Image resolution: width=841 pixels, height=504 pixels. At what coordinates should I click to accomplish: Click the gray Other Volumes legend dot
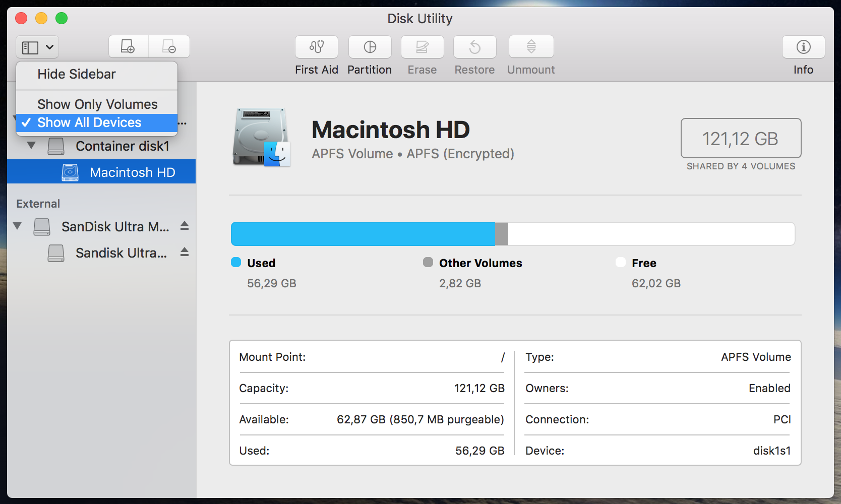[x=428, y=262]
